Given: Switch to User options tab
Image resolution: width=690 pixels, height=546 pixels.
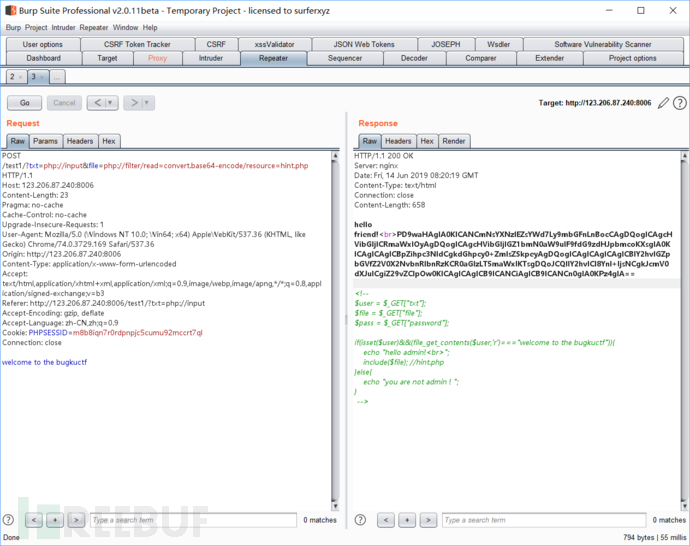Looking at the screenshot, I should [43, 44].
